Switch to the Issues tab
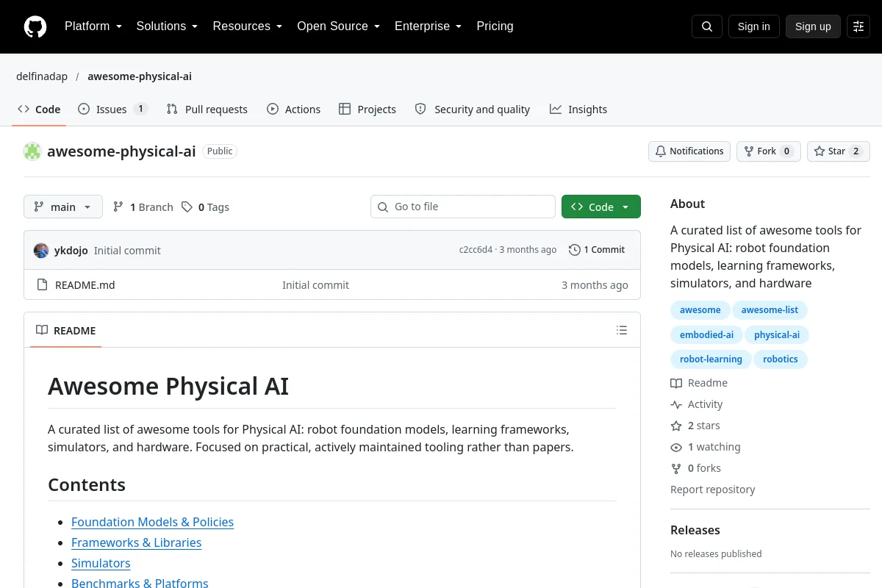This screenshot has height=588, width=882. [x=112, y=110]
